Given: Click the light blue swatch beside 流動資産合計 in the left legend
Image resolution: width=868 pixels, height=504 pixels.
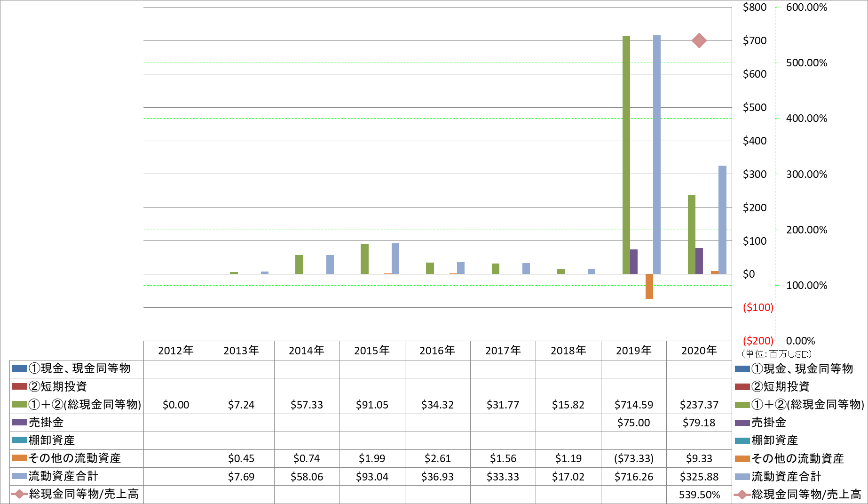Looking at the screenshot, I should click(x=19, y=476).
